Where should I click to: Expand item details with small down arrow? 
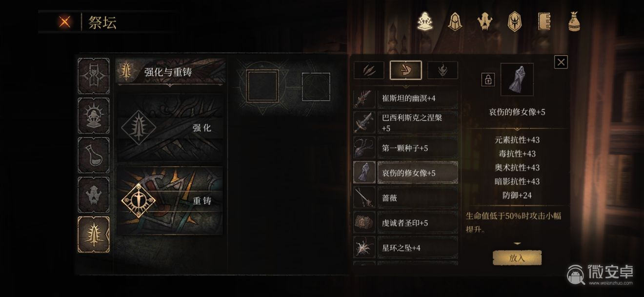[x=517, y=243]
